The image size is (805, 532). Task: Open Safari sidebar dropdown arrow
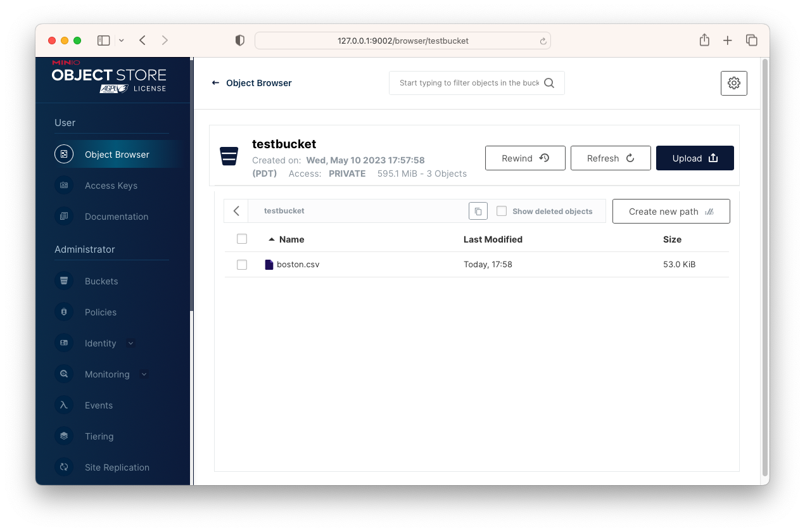122,41
